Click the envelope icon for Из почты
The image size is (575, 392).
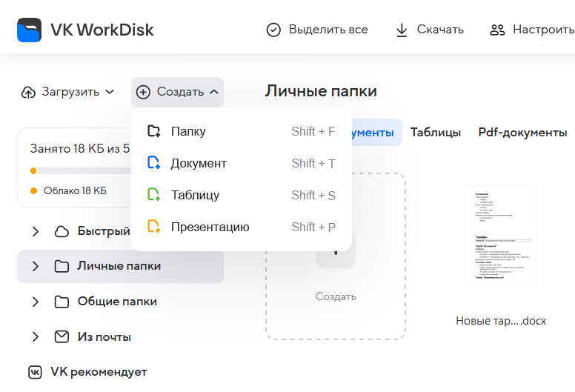pos(62,337)
